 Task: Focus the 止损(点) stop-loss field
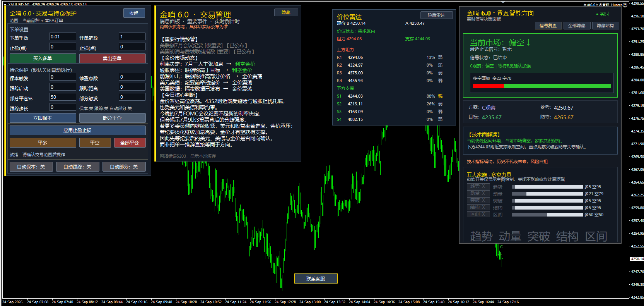(x=132, y=46)
